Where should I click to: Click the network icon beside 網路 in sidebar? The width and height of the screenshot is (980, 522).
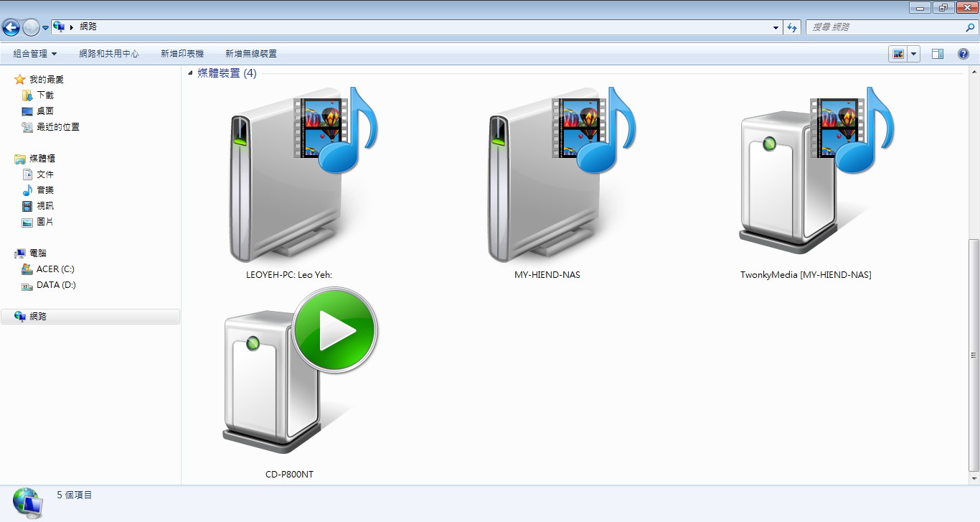point(20,317)
